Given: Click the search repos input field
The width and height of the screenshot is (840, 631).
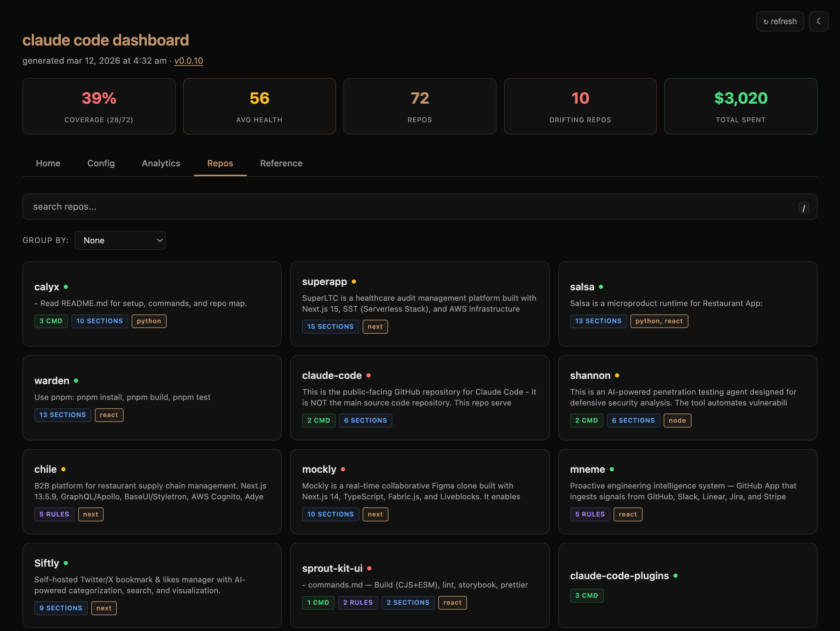Looking at the screenshot, I should [380, 207].
